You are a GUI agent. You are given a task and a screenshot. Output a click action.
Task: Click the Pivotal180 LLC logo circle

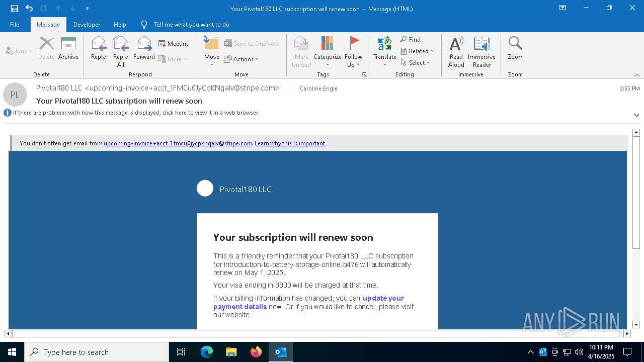click(205, 189)
